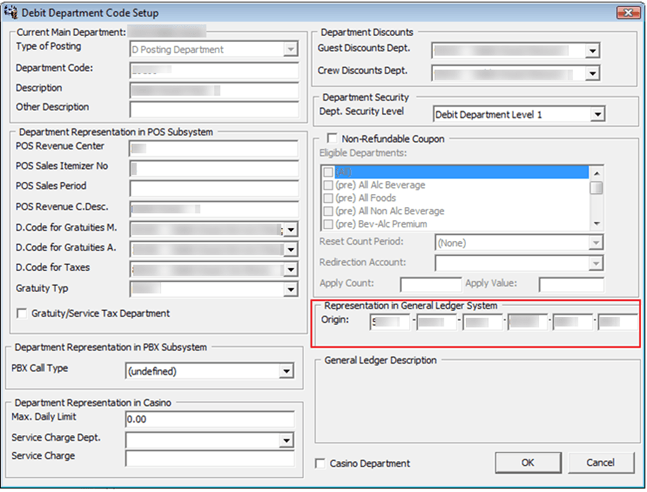Click the Cancel button
The width and height of the screenshot is (647, 492).
coord(601,463)
